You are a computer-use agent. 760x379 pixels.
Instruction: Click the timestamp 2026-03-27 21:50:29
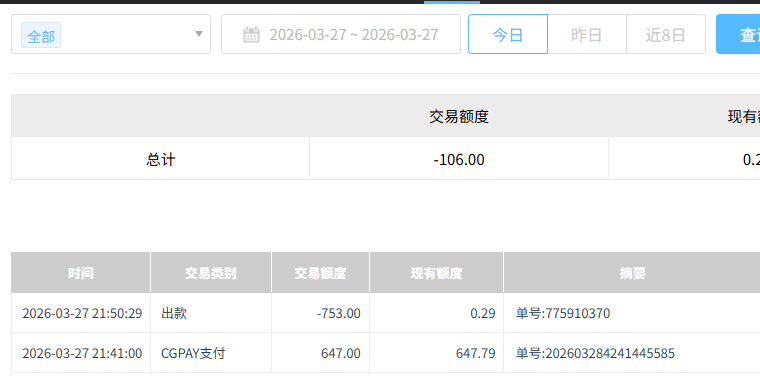82,314
